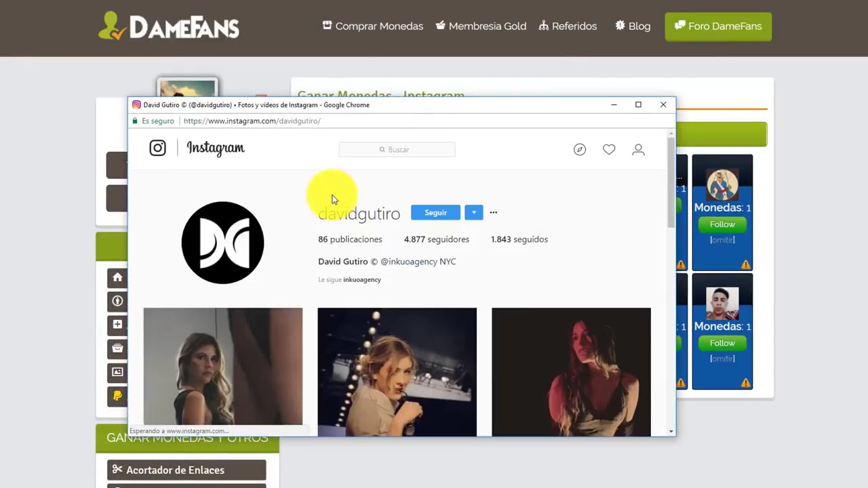
Task: Open Acortador de Enlaces button
Action: click(186, 470)
